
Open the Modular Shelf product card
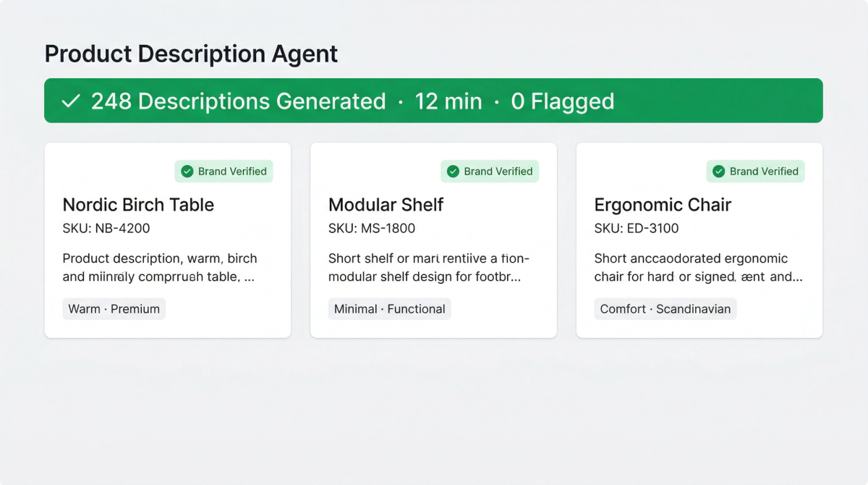tap(433, 240)
